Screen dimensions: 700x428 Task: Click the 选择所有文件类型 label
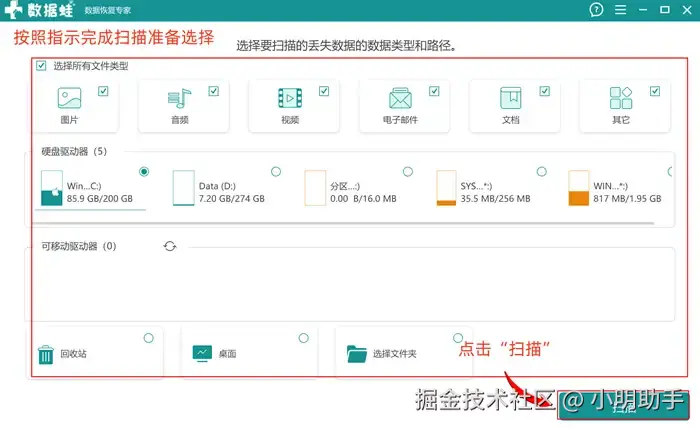coord(91,66)
